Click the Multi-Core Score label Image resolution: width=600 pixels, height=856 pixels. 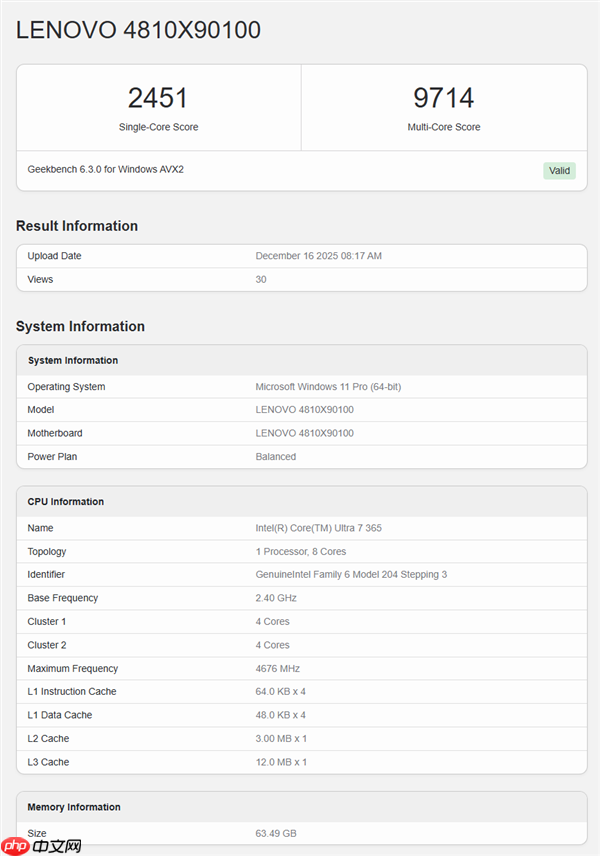pos(444,127)
